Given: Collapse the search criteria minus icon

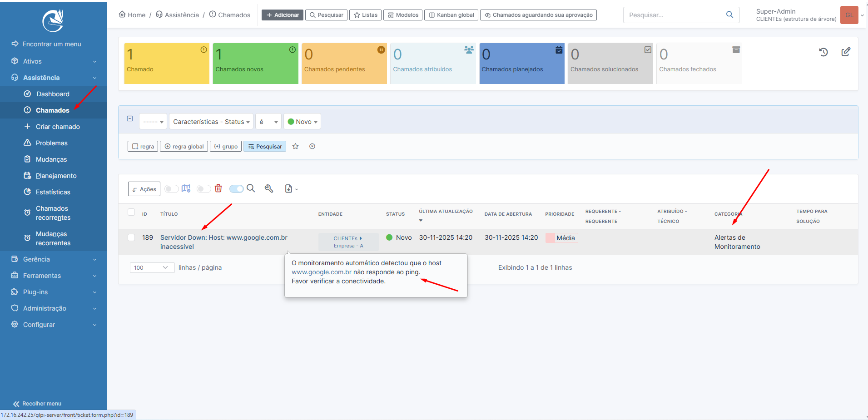Looking at the screenshot, I should pyautogui.click(x=130, y=119).
